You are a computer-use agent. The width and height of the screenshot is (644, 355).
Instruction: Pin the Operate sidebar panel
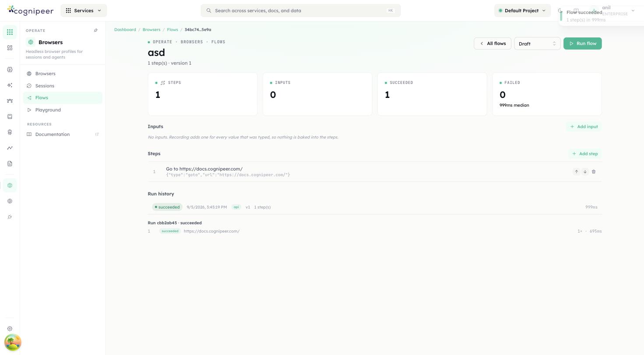pos(96,30)
